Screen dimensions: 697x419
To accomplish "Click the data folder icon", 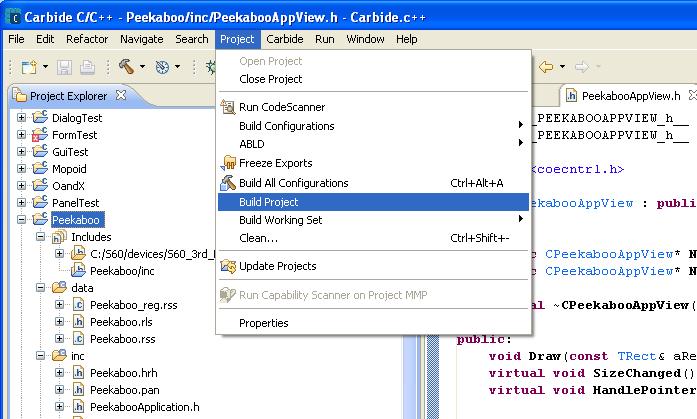I will 59,287.
